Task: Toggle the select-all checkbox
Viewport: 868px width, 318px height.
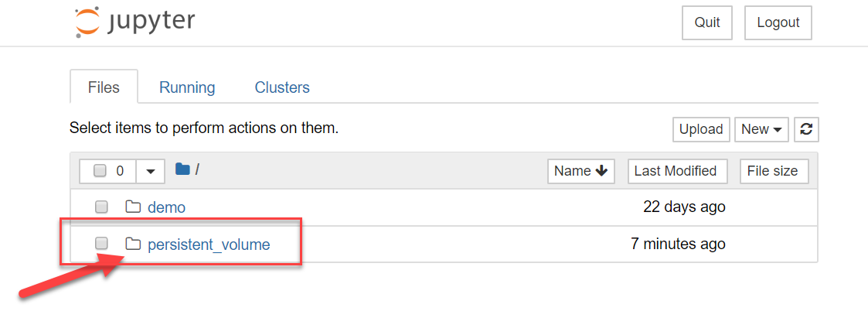Action: tap(100, 171)
